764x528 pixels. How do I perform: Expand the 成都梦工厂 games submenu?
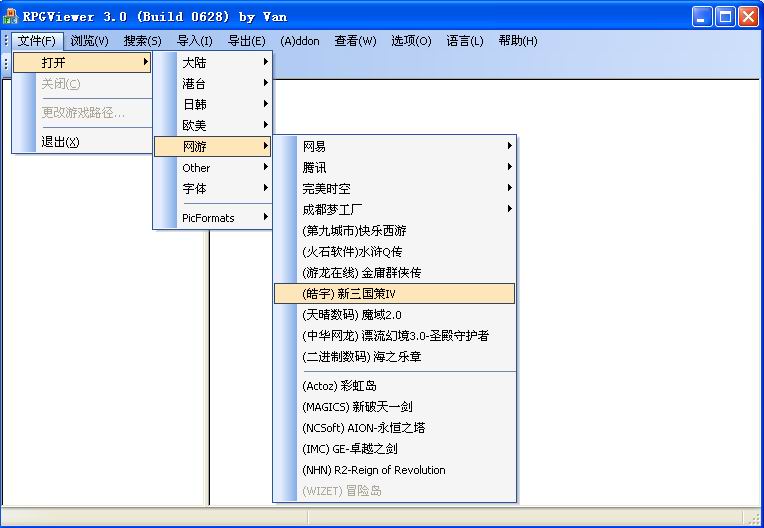[394, 209]
